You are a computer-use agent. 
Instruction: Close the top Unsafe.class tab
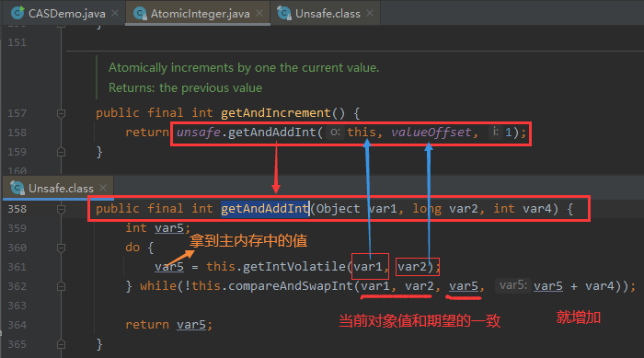[370, 13]
